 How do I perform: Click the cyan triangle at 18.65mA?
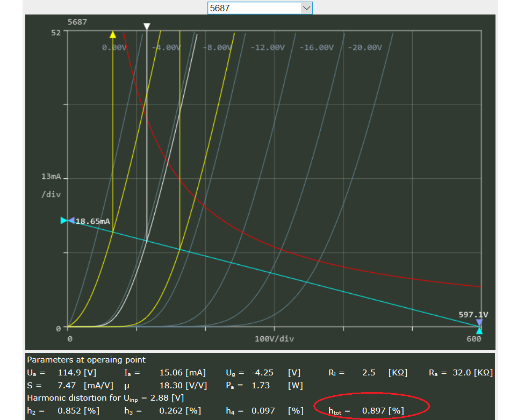tap(64, 221)
